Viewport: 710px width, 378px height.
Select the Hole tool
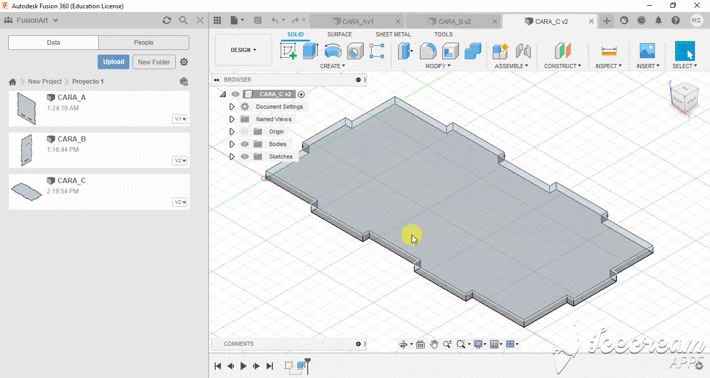(355, 51)
